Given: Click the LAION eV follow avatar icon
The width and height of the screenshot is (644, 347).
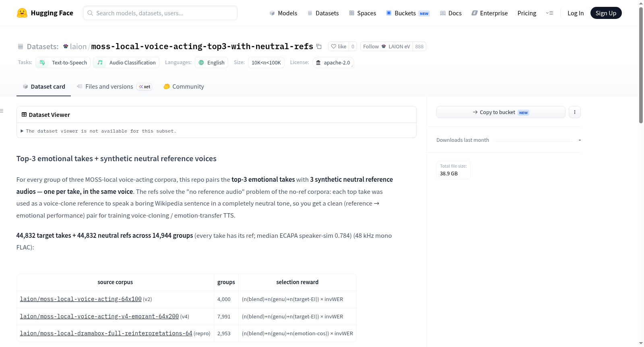Looking at the screenshot, I should pyautogui.click(x=384, y=46).
